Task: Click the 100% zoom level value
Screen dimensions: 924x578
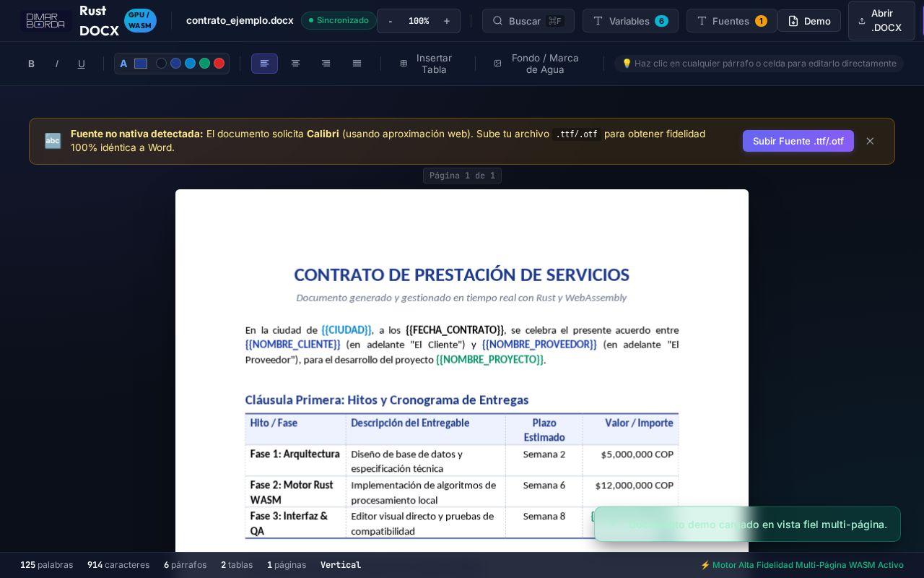Action: tap(419, 21)
